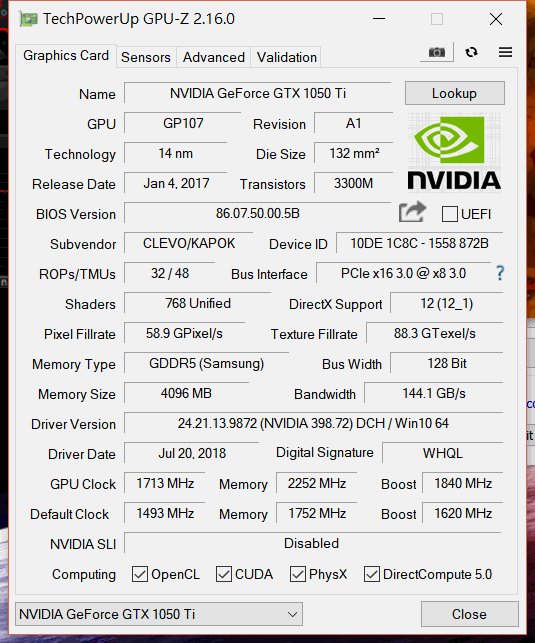Switch to the Sensors tab
Viewport: 535px width, 643px height.
pyautogui.click(x=146, y=57)
